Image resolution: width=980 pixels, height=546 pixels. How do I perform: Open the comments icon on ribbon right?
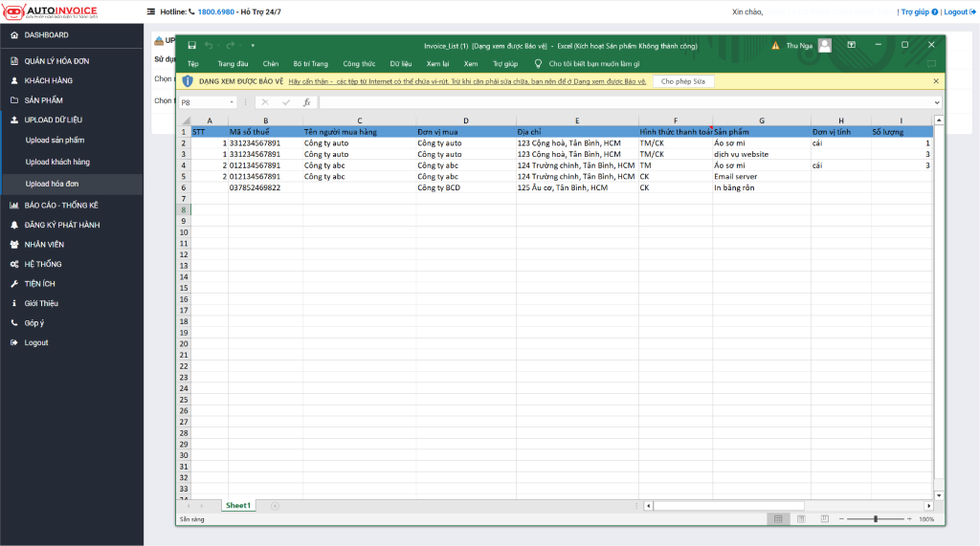pos(931,64)
